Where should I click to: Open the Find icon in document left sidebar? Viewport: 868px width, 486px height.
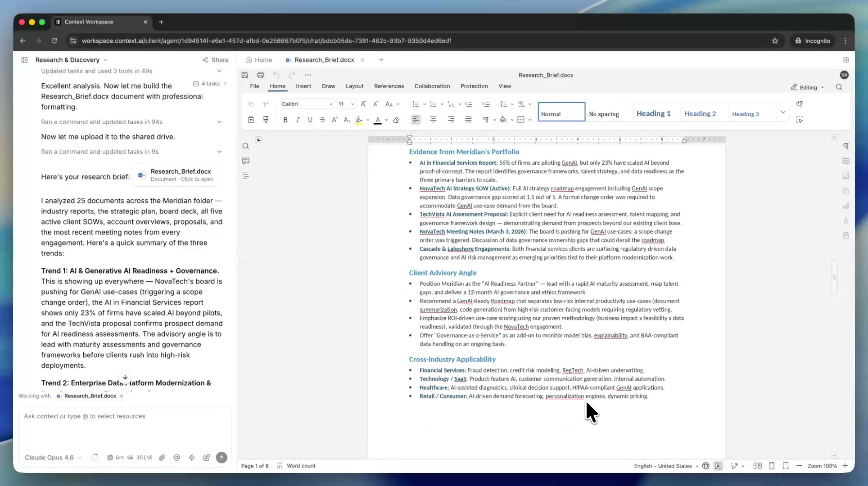coord(245,146)
